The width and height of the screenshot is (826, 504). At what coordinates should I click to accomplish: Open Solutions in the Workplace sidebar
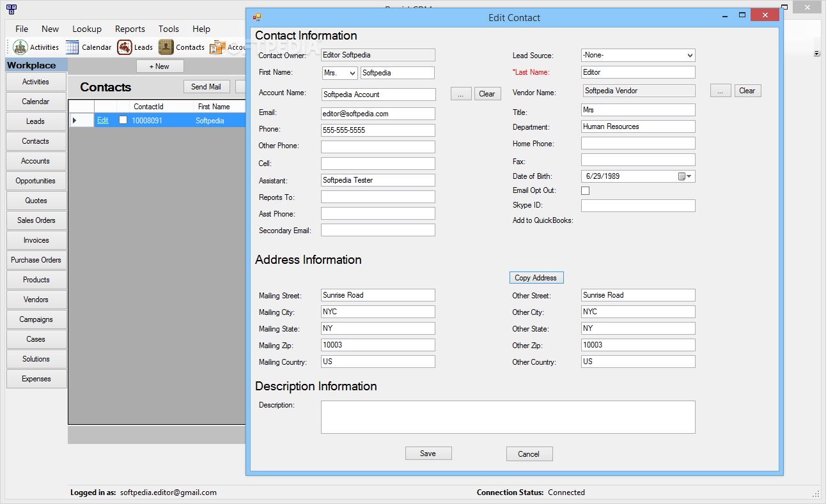pyautogui.click(x=36, y=359)
